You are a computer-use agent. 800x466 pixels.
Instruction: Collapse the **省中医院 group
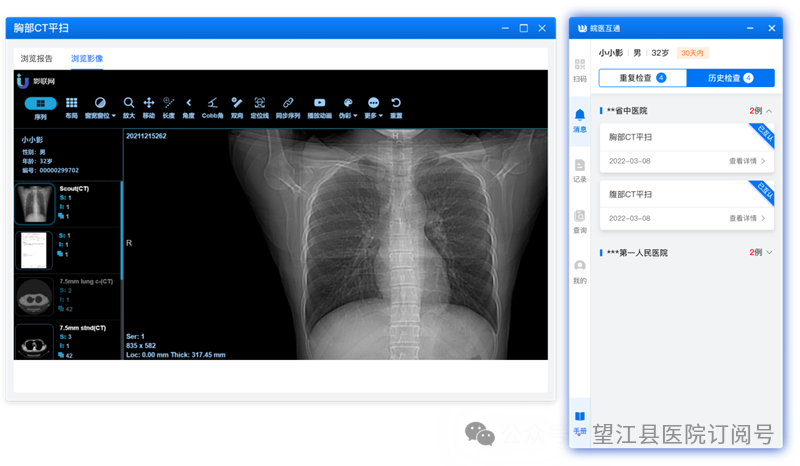[x=769, y=111]
